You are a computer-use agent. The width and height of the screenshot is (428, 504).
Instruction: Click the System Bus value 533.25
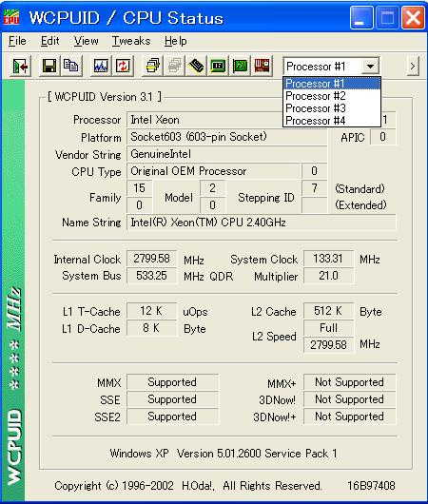click(151, 276)
